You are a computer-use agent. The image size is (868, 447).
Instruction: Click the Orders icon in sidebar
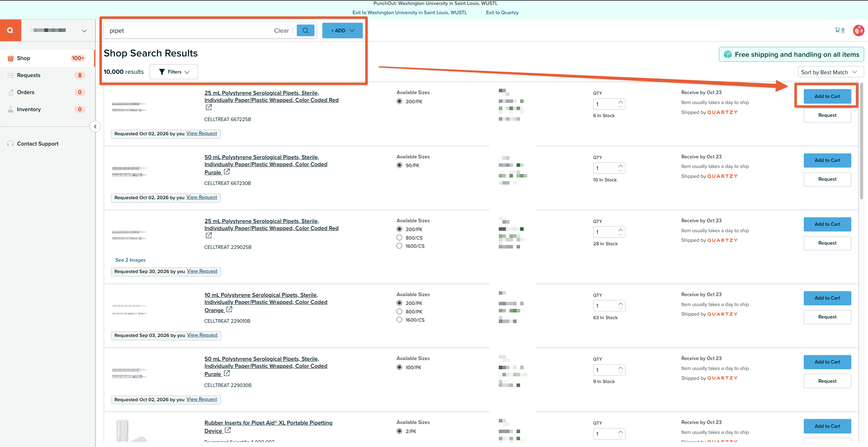tap(11, 92)
